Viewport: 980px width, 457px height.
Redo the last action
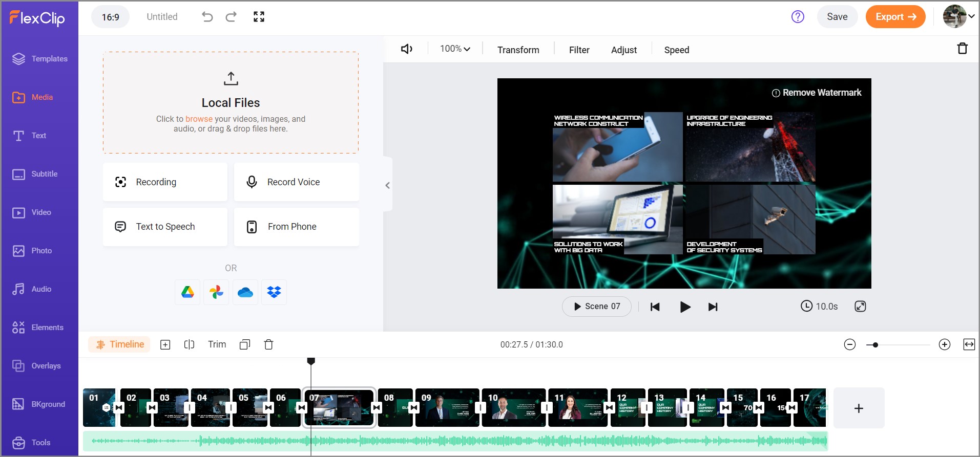tap(231, 17)
